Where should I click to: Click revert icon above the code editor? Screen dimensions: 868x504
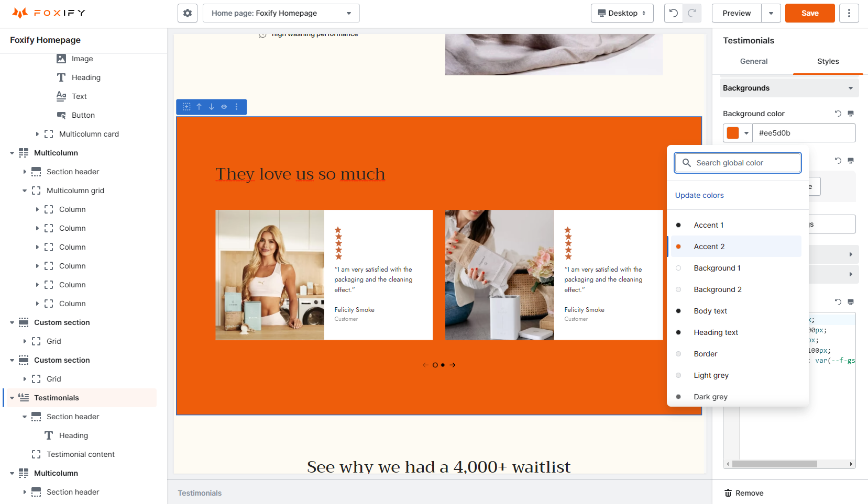pyautogui.click(x=838, y=302)
